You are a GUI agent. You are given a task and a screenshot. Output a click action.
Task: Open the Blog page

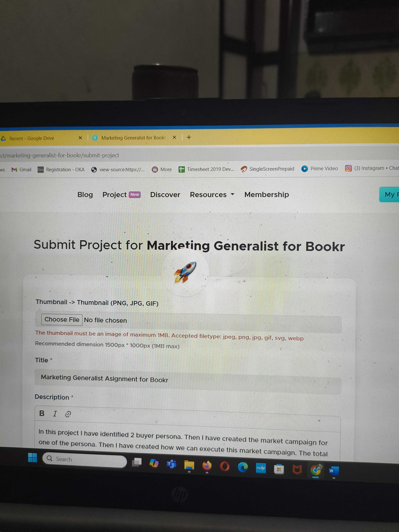pyautogui.click(x=85, y=195)
